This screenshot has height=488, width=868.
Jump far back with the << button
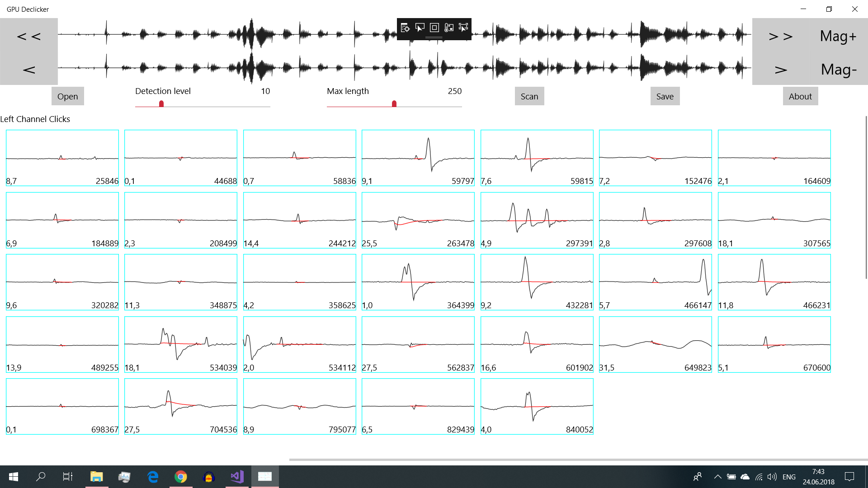point(29,36)
